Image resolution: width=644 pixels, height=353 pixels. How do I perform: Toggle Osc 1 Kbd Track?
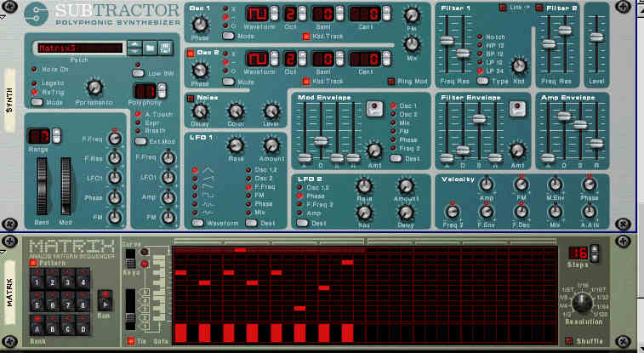[x=306, y=37]
